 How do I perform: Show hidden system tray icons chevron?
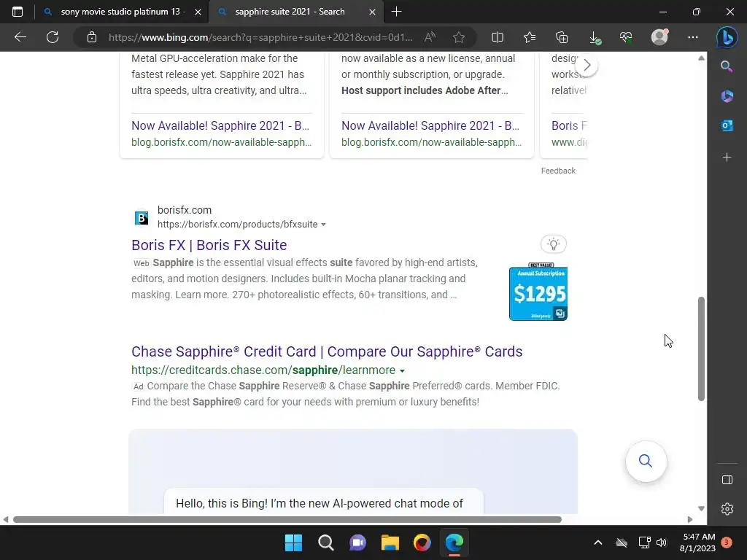tap(598, 542)
